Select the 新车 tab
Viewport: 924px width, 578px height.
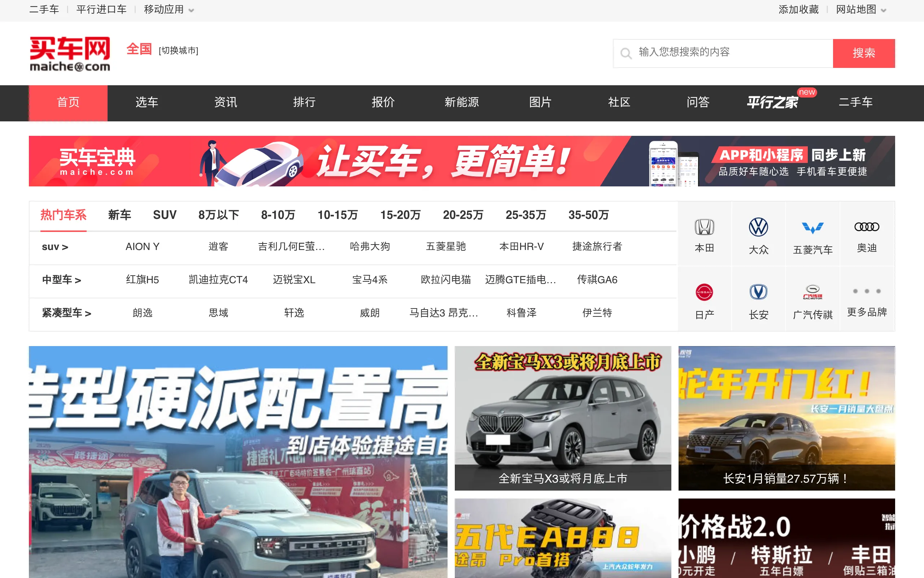(119, 215)
